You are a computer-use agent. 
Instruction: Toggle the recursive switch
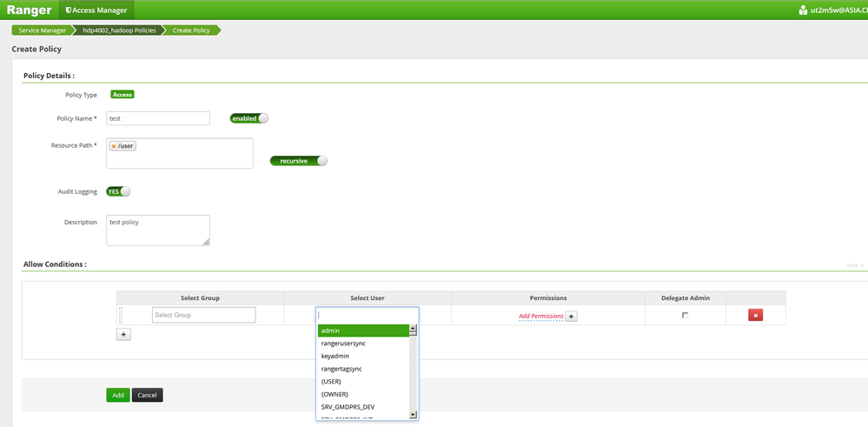point(298,161)
